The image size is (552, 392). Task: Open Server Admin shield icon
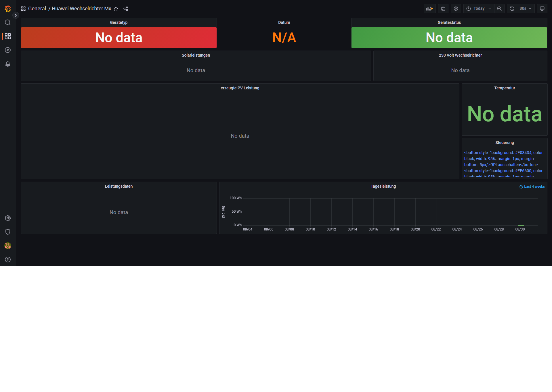(8, 232)
